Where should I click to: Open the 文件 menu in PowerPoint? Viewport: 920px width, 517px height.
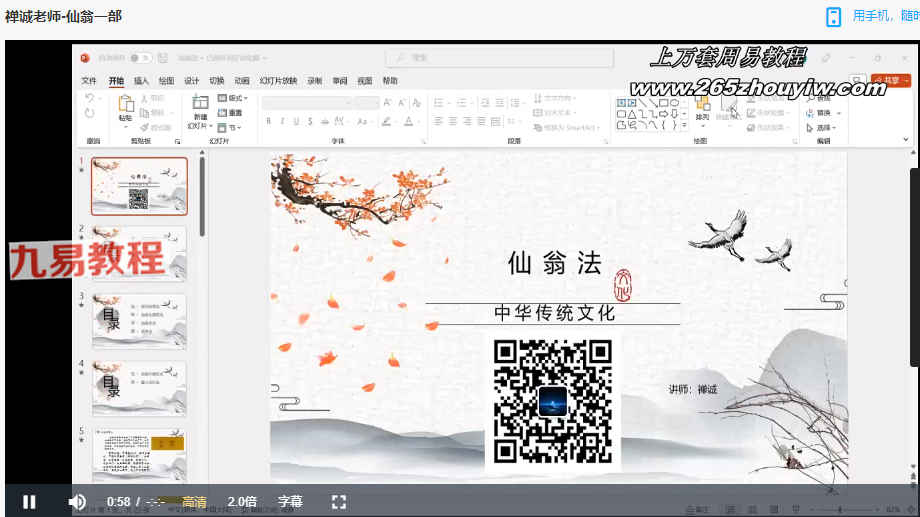point(89,80)
